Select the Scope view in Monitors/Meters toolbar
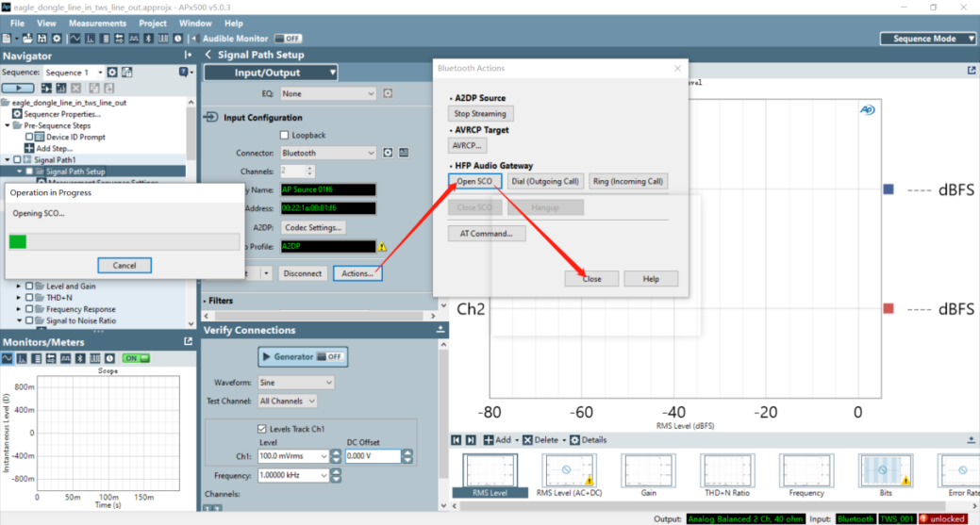This screenshot has width=980, height=525. 7,358
